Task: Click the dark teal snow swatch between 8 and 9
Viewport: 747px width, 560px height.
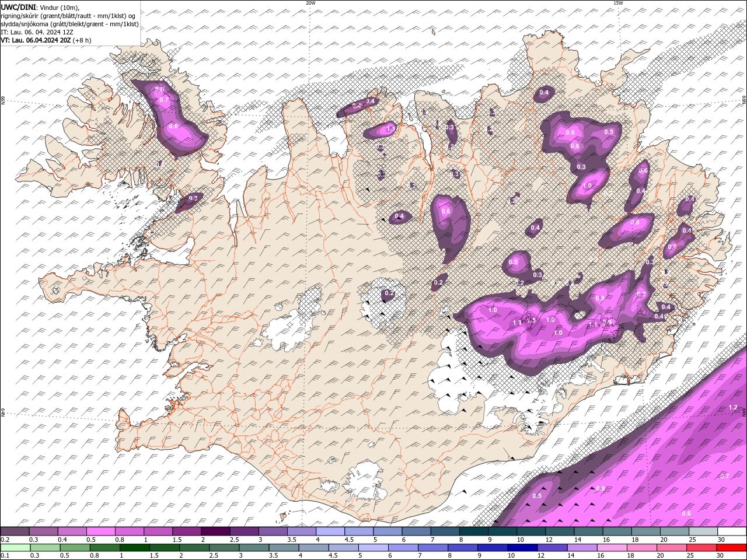Action: (x=473, y=531)
